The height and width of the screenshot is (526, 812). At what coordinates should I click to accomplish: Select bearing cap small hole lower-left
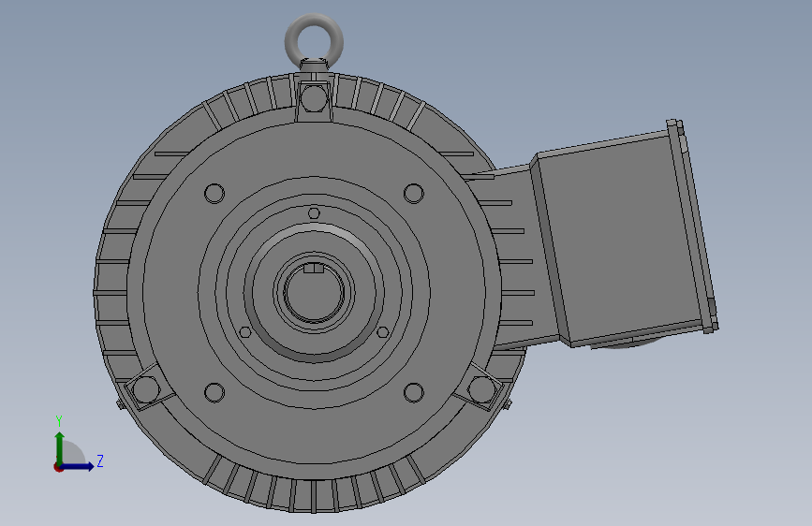pyautogui.click(x=245, y=332)
